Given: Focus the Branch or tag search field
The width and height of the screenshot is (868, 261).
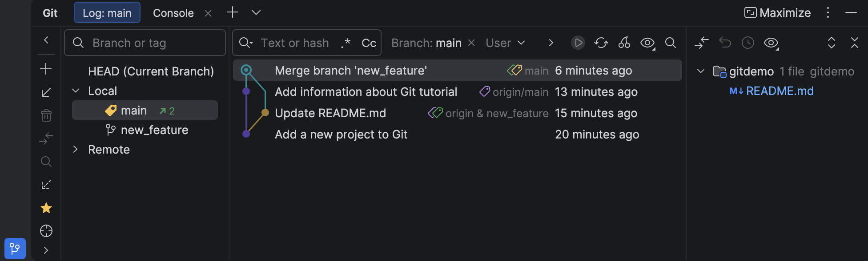Looking at the screenshot, I should click(x=145, y=43).
